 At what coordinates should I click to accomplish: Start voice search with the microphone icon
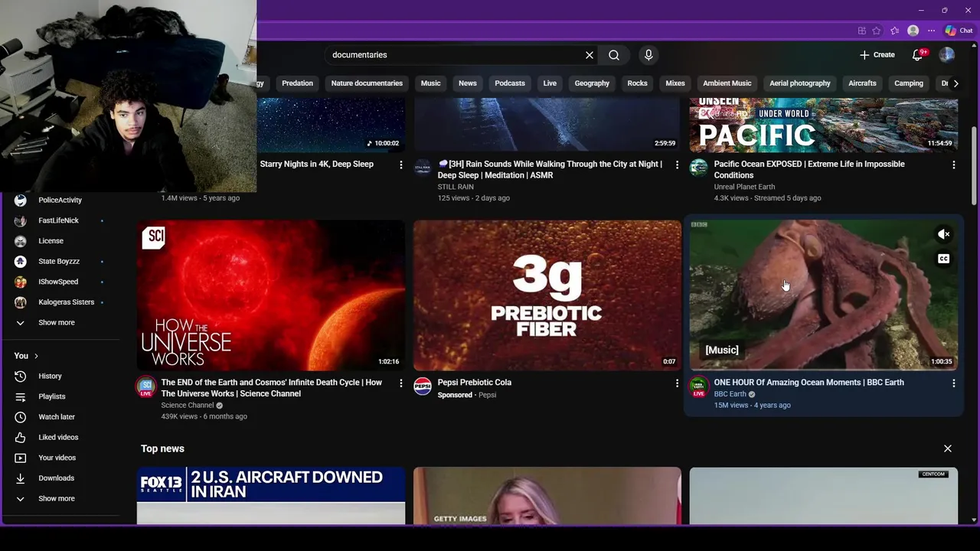coord(648,55)
